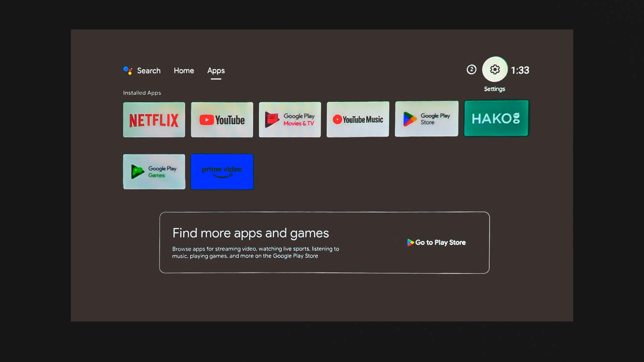The height and width of the screenshot is (362, 644).
Task: Click the Installed Apps heading
Action: click(142, 93)
